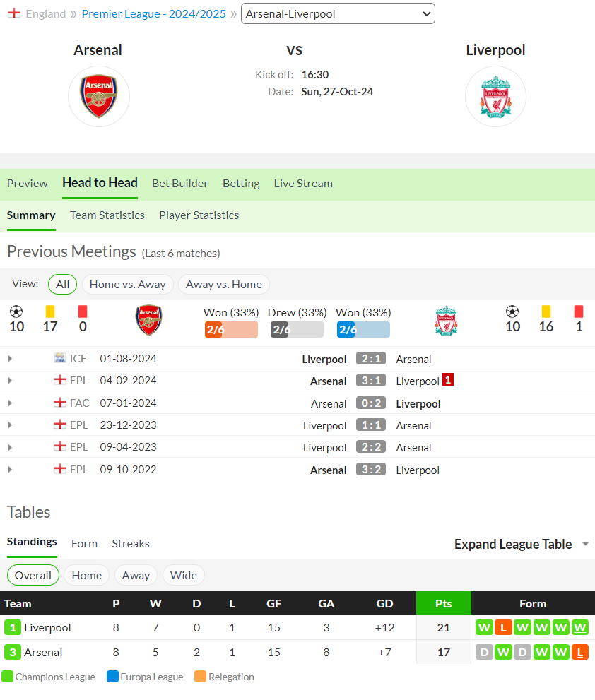The width and height of the screenshot is (595, 700).
Task: Select the All view filter
Action: (62, 285)
